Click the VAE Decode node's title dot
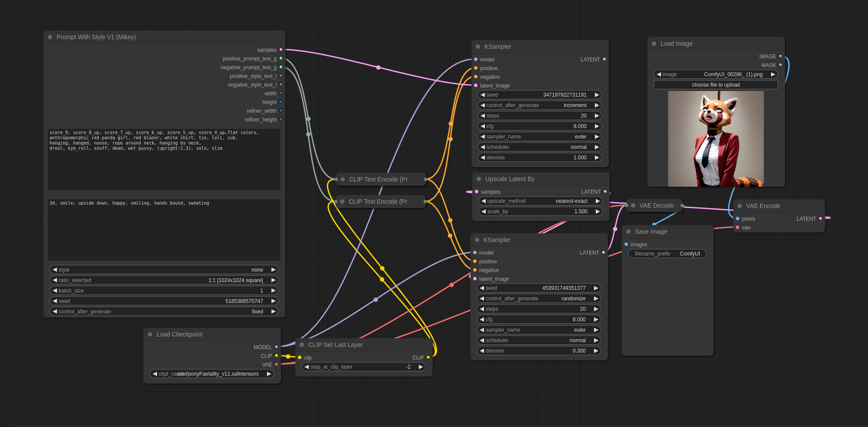 tap(633, 205)
